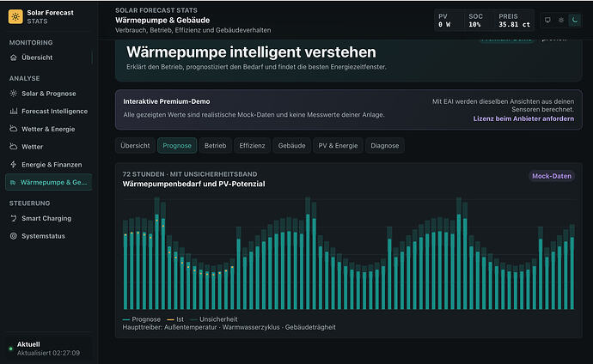This screenshot has height=364, width=593.
Task: Click the Energie & Finanzen lightning icon
Action: click(14, 164)
